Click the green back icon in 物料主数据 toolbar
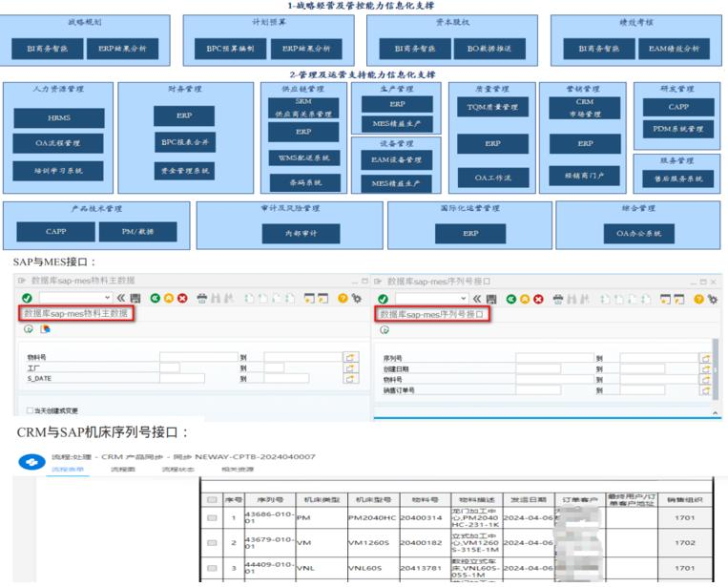 [154, 299]
